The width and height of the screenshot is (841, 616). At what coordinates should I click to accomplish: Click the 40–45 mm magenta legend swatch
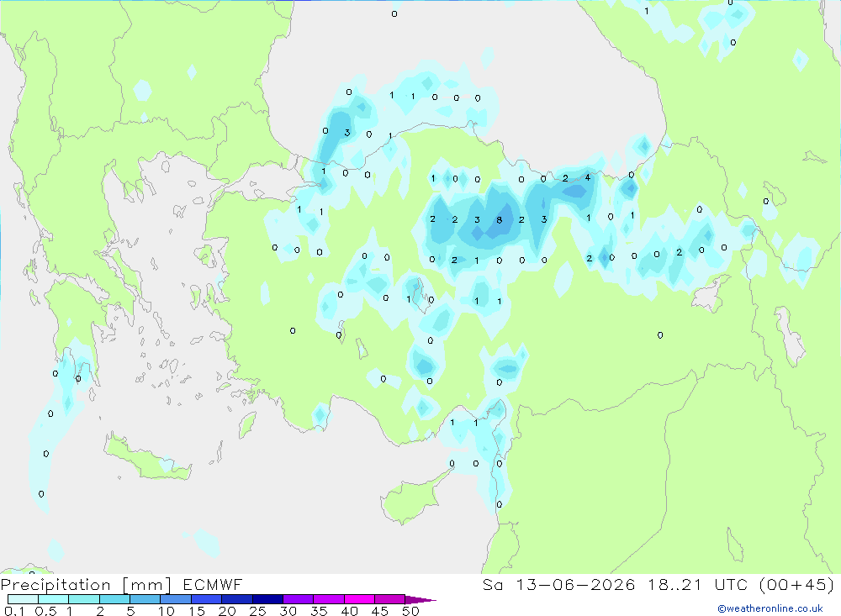click(359, 599)
